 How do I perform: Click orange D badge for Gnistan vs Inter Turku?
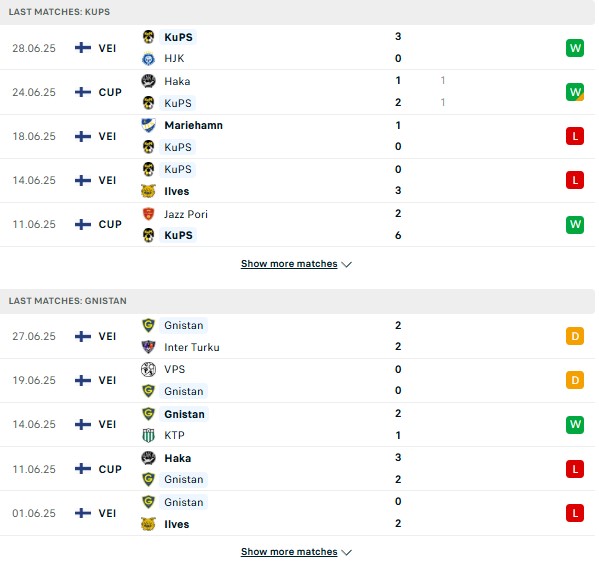tap(575, 336)
